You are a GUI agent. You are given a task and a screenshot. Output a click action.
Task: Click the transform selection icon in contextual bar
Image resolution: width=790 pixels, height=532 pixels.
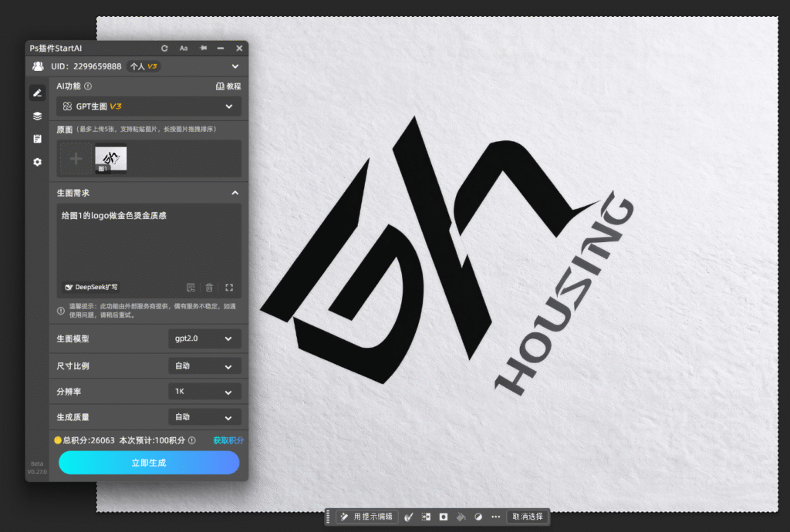tap(426, 517)
